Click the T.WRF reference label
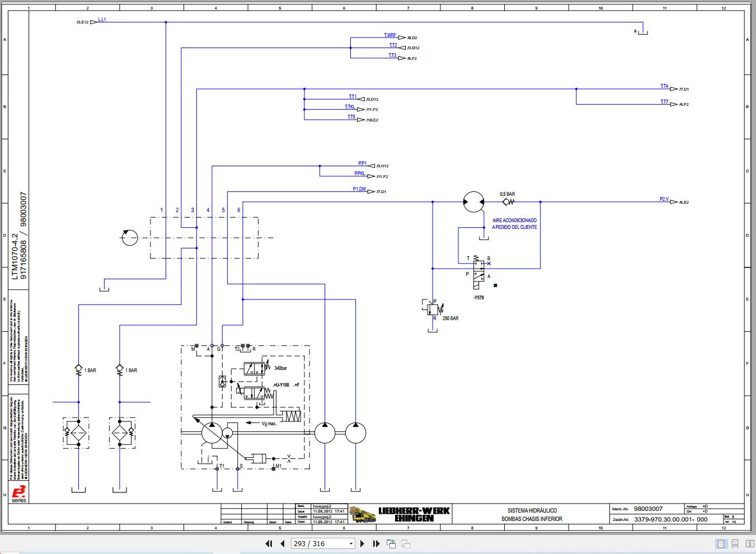Screen dimensions: 756x554 [390, 35]
